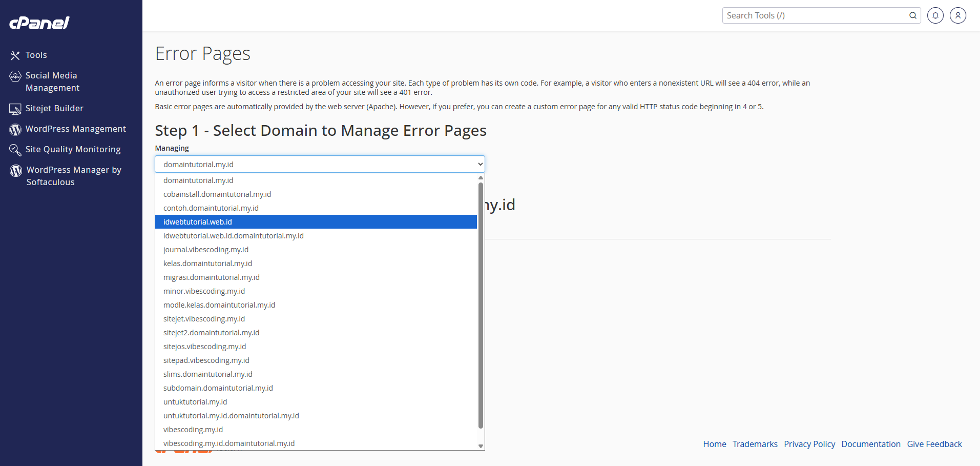The width and height of the screenshot is (980, 466).
Task: Pick untuktutorial.my.id.domaintutorial.my.id from list
Action: tap(316, 416)
